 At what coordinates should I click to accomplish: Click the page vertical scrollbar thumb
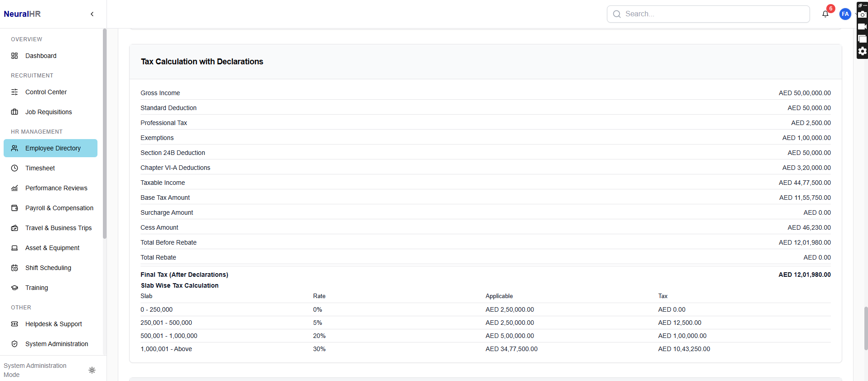click(866, 328)
